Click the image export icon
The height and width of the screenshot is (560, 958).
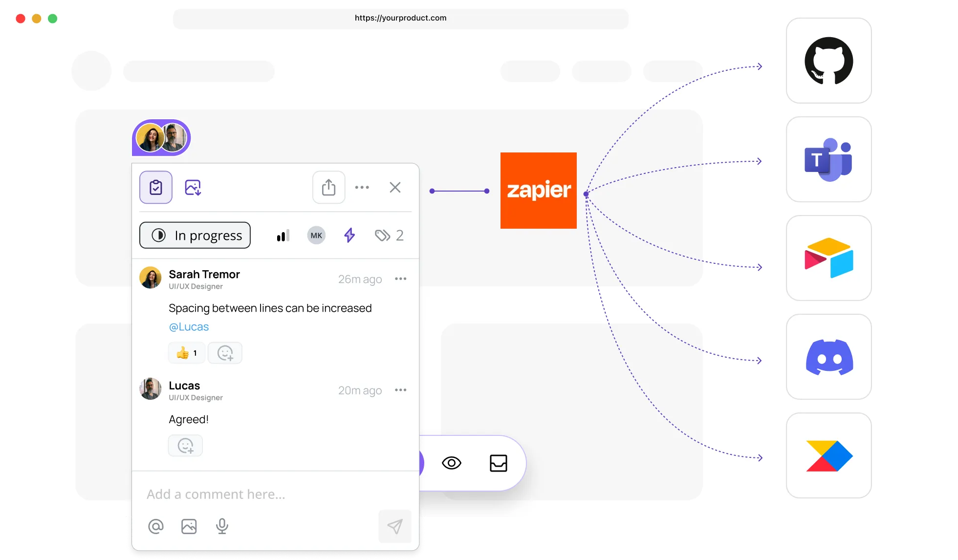193,187
